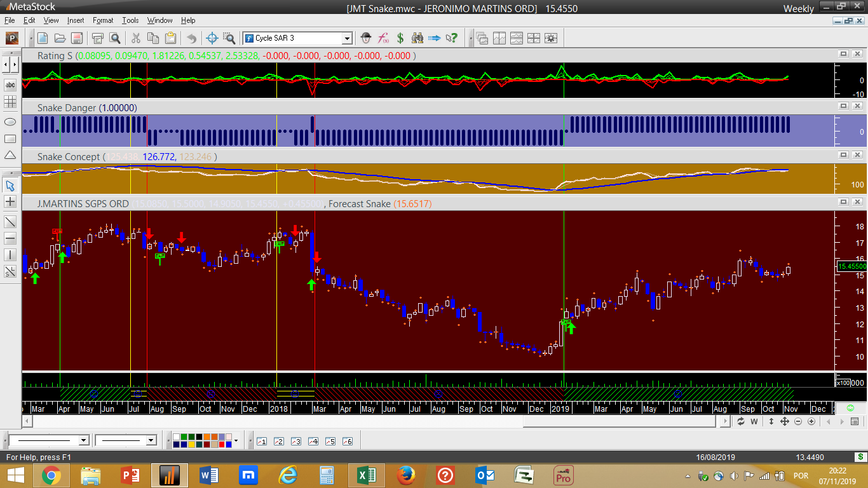
Task: Click the crosshair pointer icon in toolbar
Action: pos(212,38)
